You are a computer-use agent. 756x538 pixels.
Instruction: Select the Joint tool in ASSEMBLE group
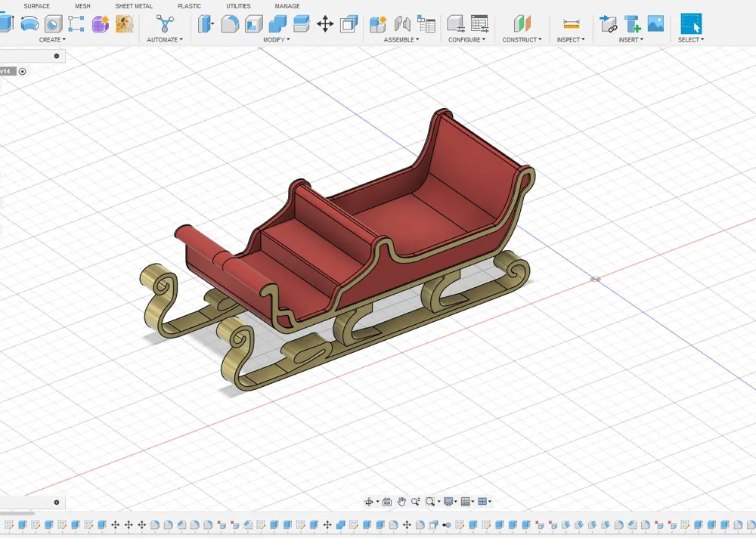402,23
